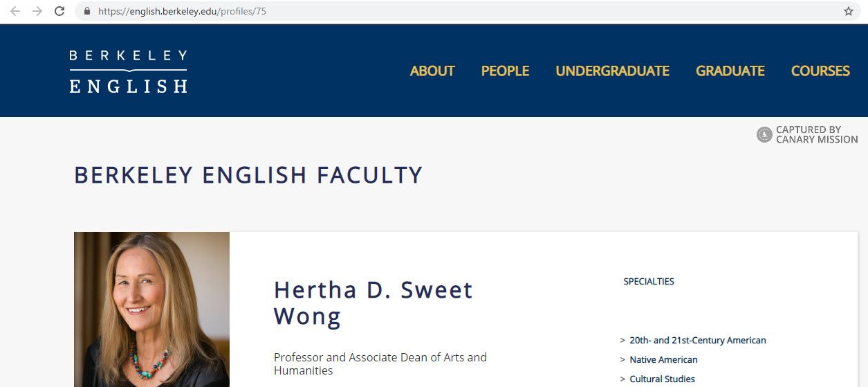This screenshot has width=868, height=387.
Task: Bookmark page with star icon
Action: click(849, 11)
